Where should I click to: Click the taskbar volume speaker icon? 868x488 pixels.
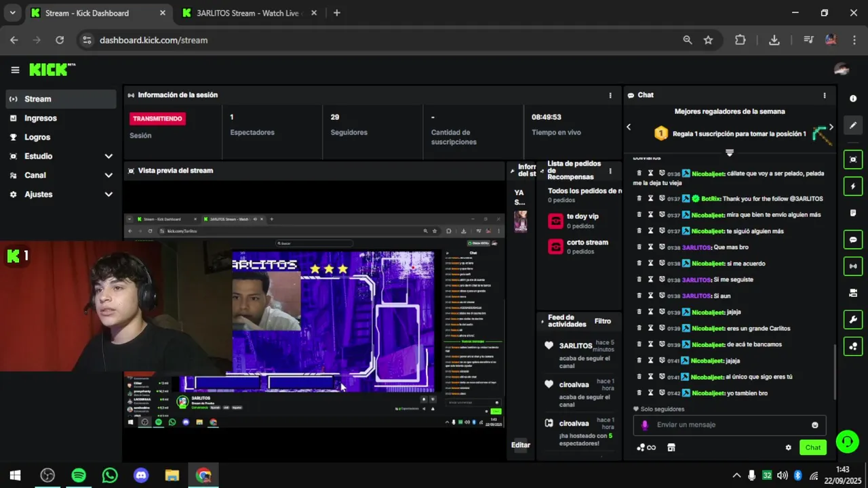(782, 475)
